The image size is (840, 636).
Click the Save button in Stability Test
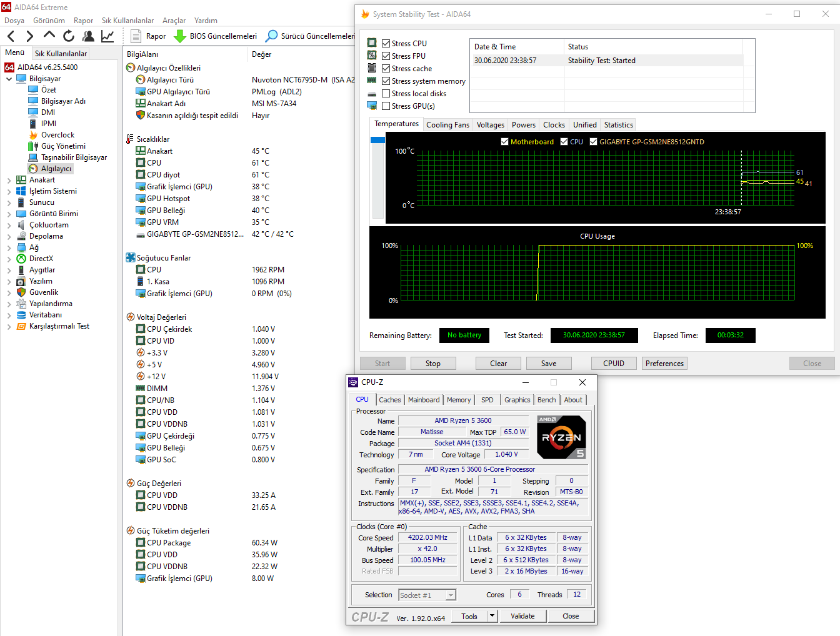point(549,364)
